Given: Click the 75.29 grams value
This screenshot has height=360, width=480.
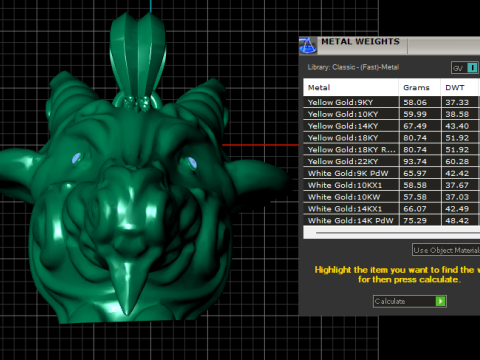Looking at the screenshot, I should (415, 220).
